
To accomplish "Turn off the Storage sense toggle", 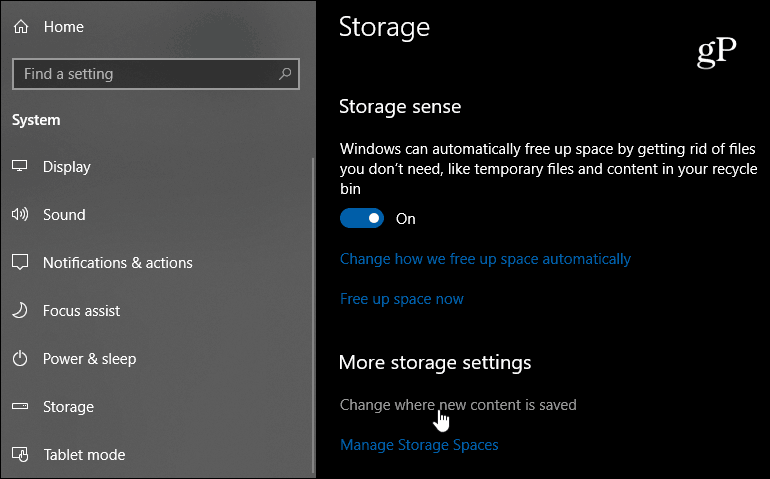I will pos(362,218).
